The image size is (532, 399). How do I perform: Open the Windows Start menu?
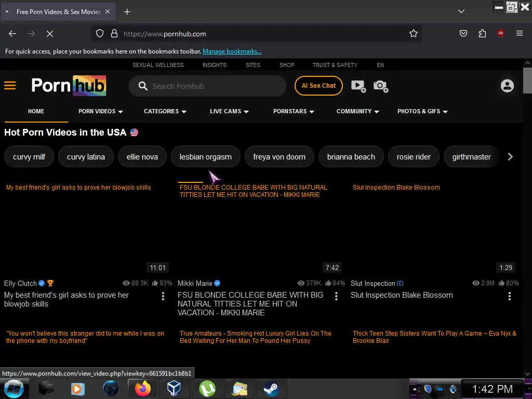[14, 389]
